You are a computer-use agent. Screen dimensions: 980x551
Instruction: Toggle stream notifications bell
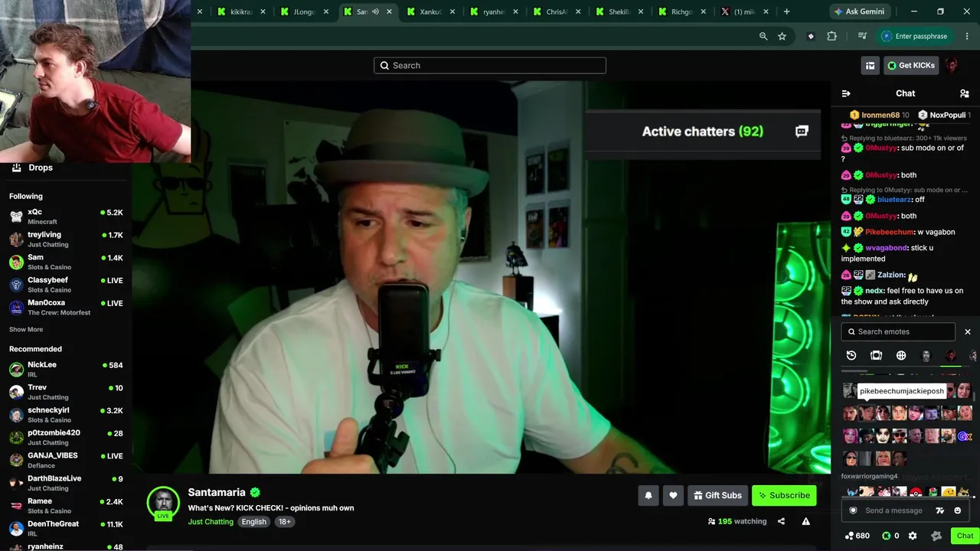pyautogui.click(x=648, y=496)
